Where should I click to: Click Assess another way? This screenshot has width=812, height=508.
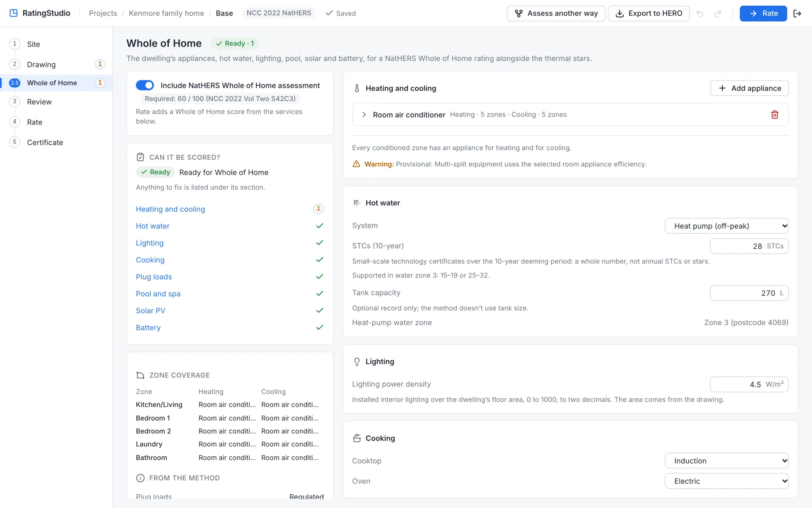tap(556, 13)
